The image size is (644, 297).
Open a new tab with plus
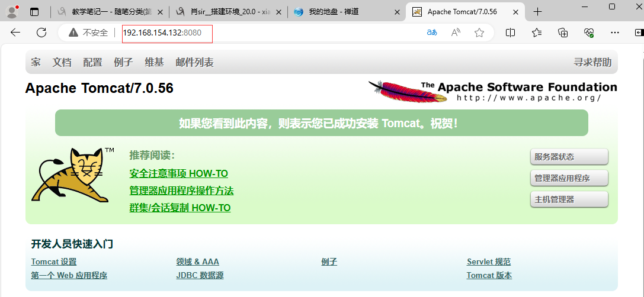pyautogui.click(x=537, y=12)
